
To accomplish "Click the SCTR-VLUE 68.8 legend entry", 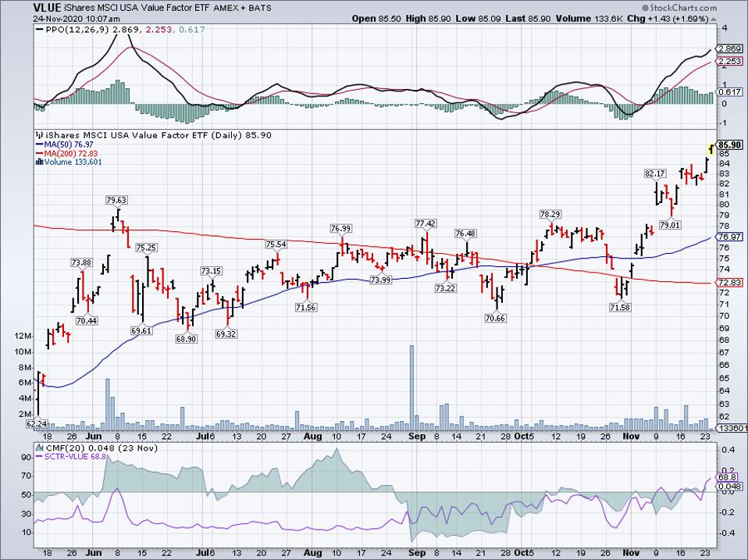I will tap(70, 456).
